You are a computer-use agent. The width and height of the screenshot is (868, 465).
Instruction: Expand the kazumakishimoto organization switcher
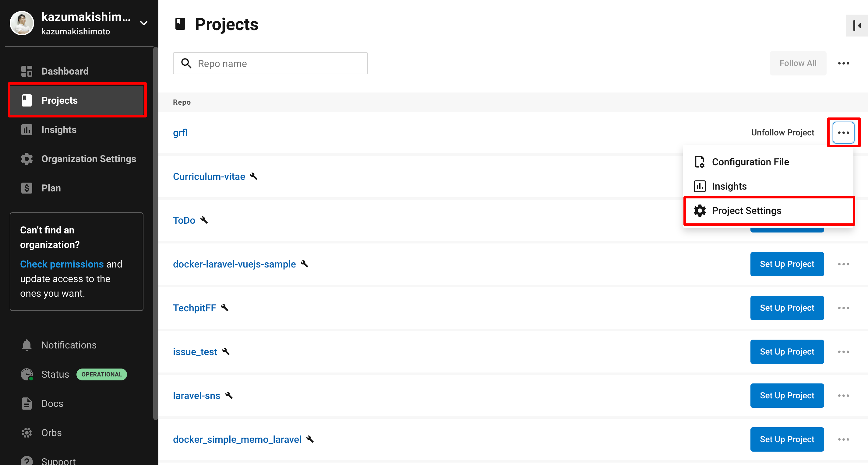coord(144,23)
